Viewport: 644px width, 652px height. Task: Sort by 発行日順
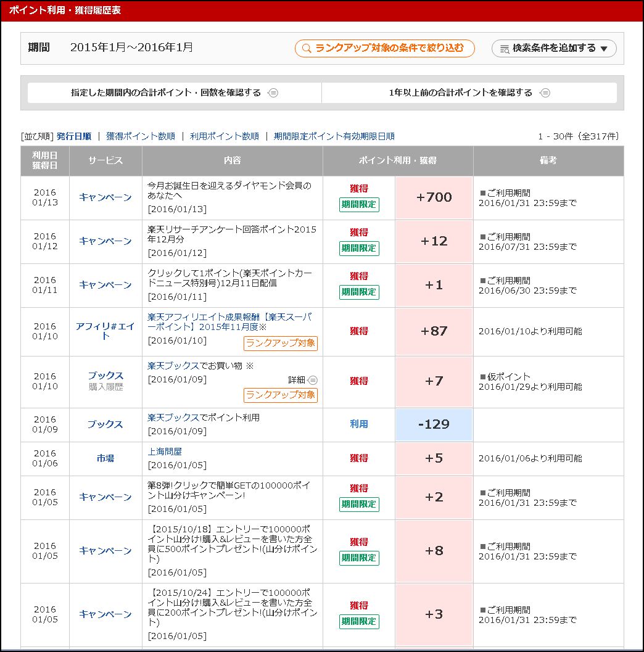coord(74,136)
